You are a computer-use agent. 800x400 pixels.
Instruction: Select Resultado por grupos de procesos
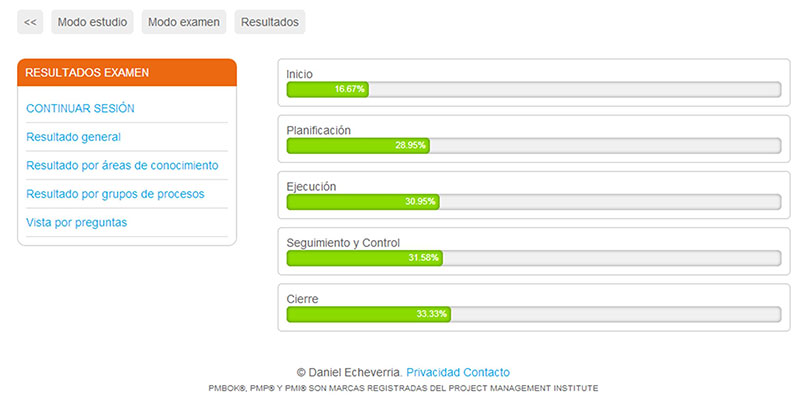(115, 194)
